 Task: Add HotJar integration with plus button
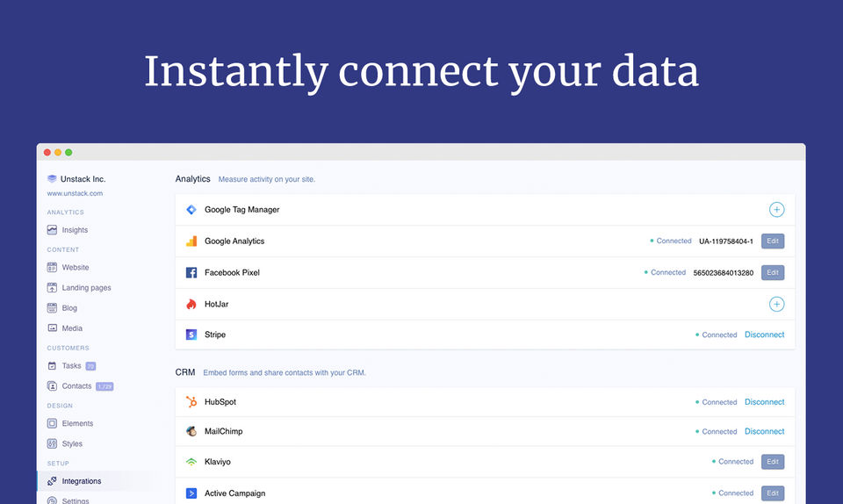pyautogui.click(x=776, y=305)
